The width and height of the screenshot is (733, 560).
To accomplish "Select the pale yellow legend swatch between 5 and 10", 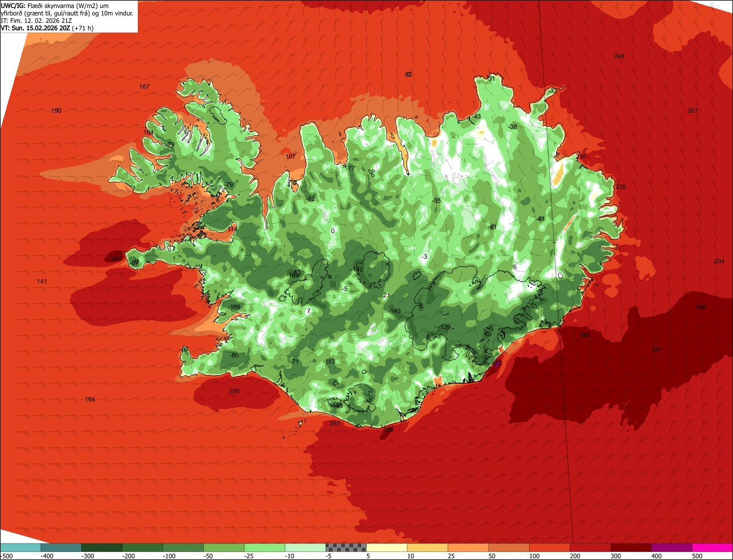I will click(387, 547).
